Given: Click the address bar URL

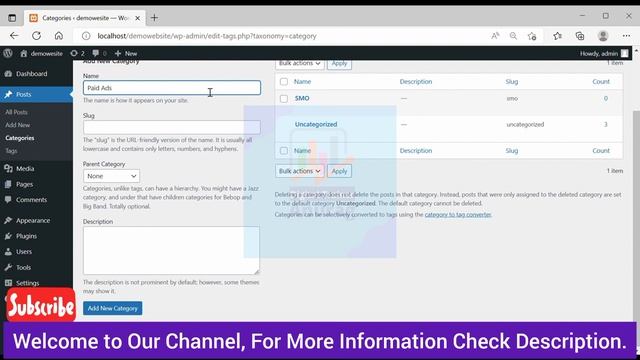Looking at the screenshot, I should pyautogui.click(x=207, y=36).
